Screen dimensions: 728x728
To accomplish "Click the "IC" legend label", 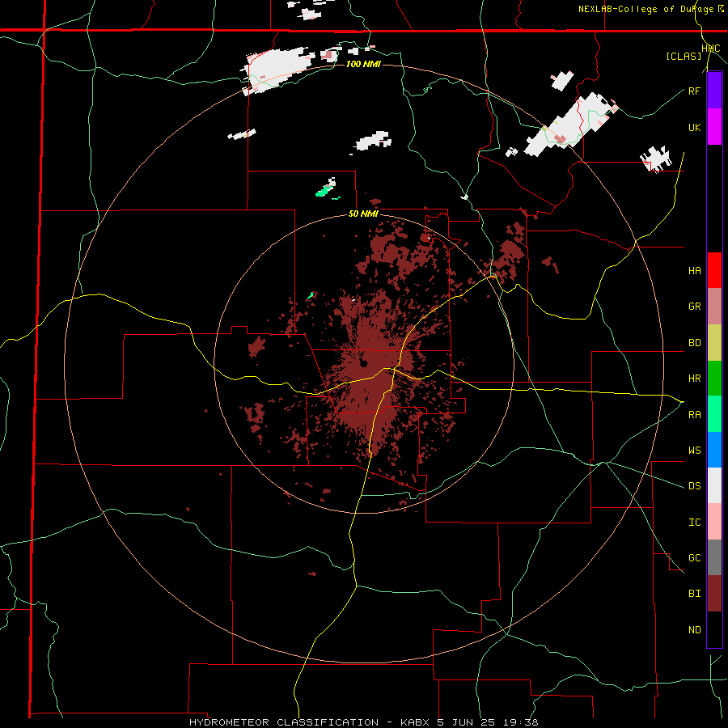I will coord(694,522).
